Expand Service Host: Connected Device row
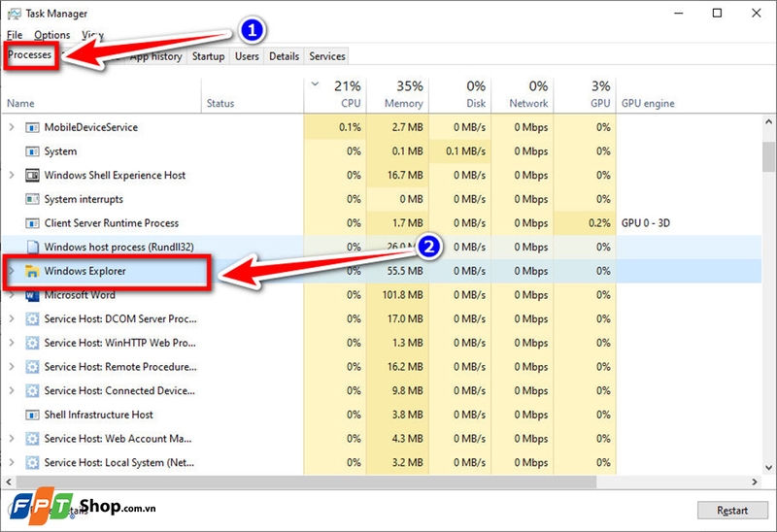This screenshot has width=777, height=532. [x=12, y=391]
